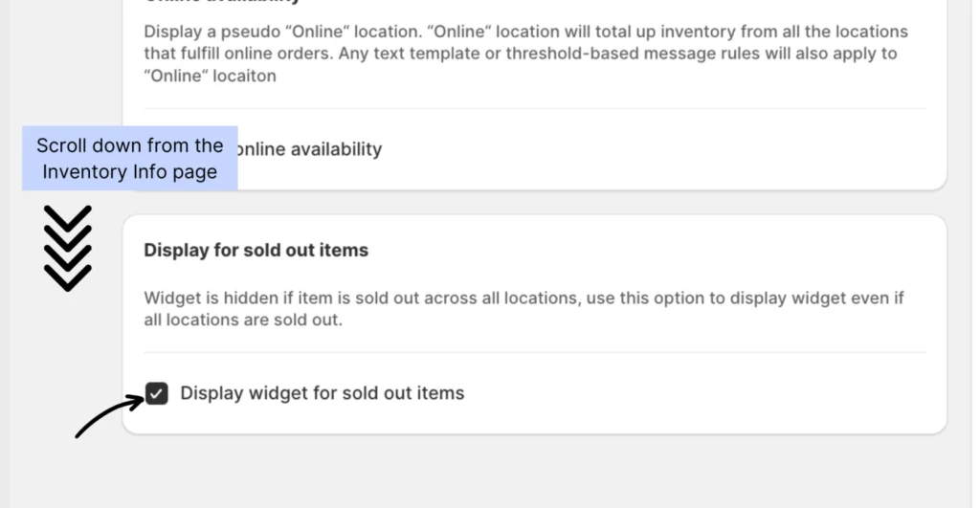Click the divider above the sold out checkbox
Viewport: 980px width, 508px height.
[535, 352]
